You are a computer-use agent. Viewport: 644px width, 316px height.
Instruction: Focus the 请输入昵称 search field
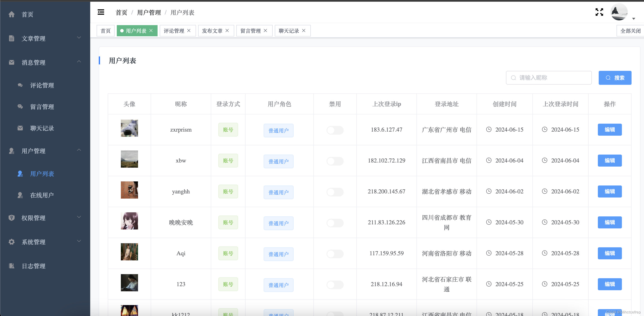549,78
